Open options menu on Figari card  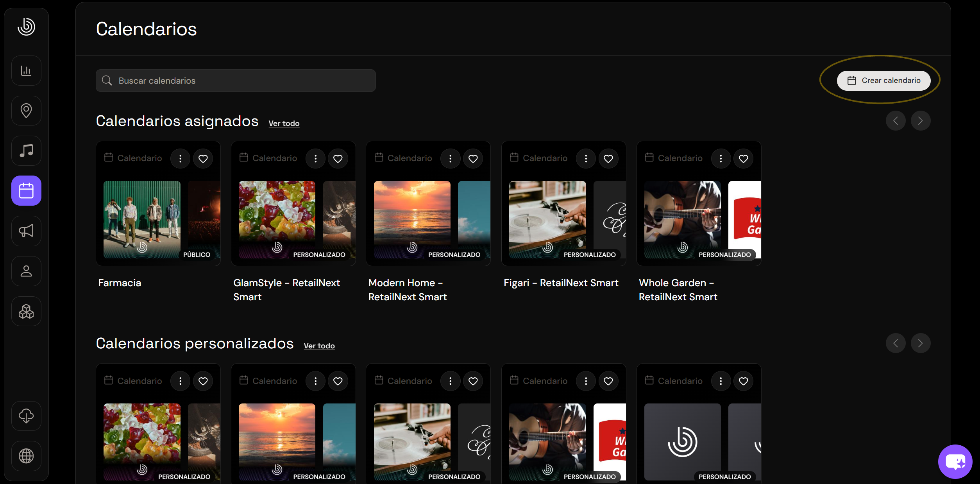click(x=586, y=159)
